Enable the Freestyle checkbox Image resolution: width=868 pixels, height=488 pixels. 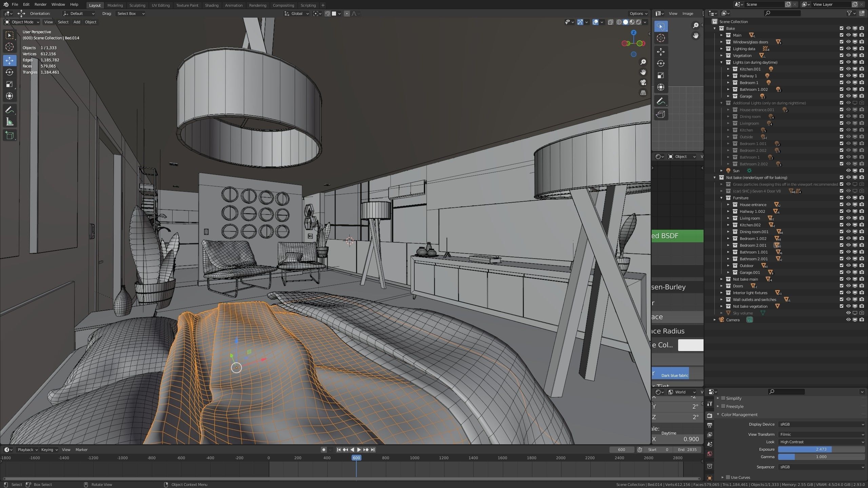click(723, 406)
